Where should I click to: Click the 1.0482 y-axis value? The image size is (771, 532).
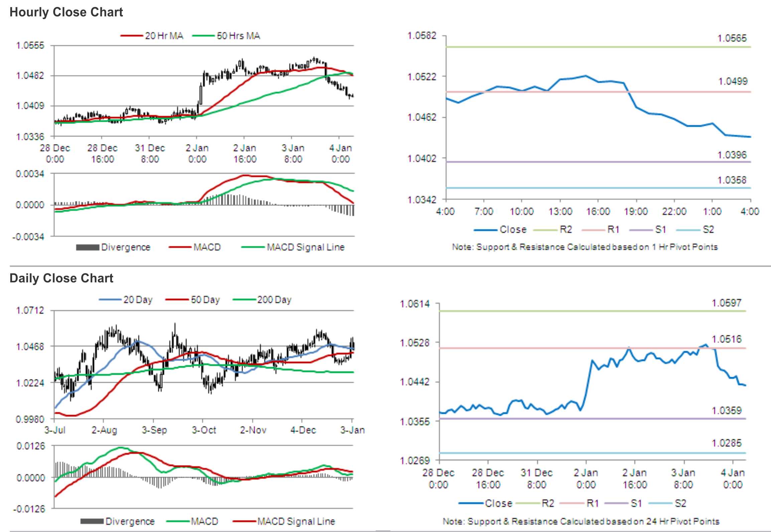(x=30, y=76)
